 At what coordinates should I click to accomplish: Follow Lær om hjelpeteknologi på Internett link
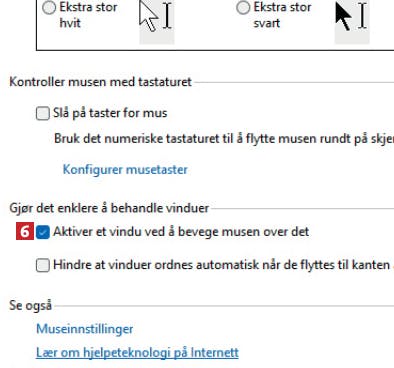137,353
